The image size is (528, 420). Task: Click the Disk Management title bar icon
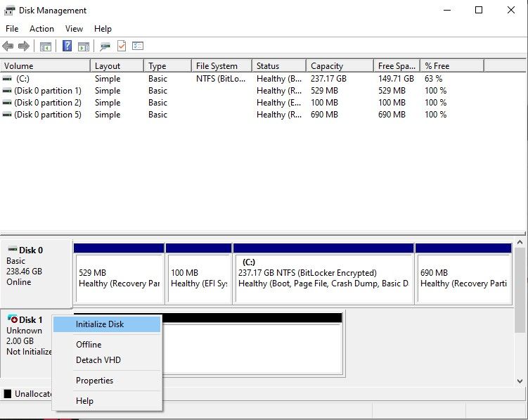pos(9,11)
